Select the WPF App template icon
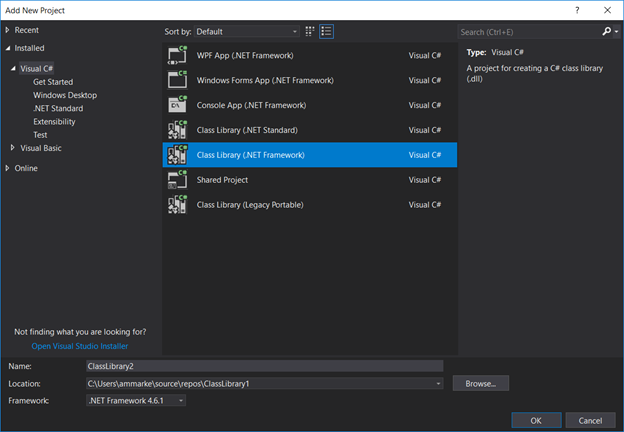624x432 pixels. click(177, 55)
